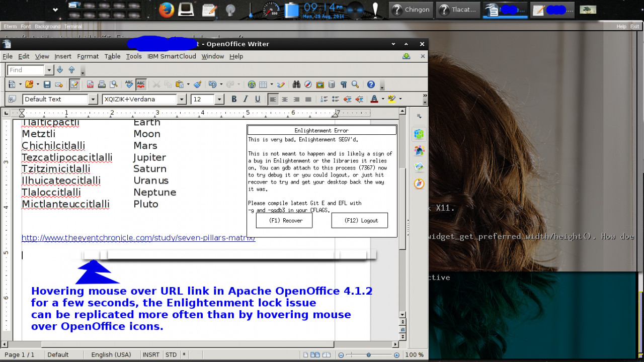
Task: Open Gallery picture icon in toolbar
Action: point(320,84)
